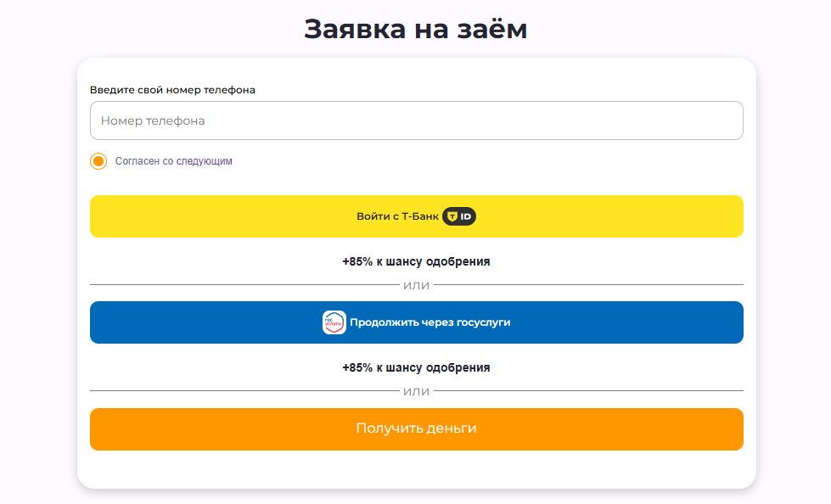Toggle the orange consent radio button

coord(98,161)
